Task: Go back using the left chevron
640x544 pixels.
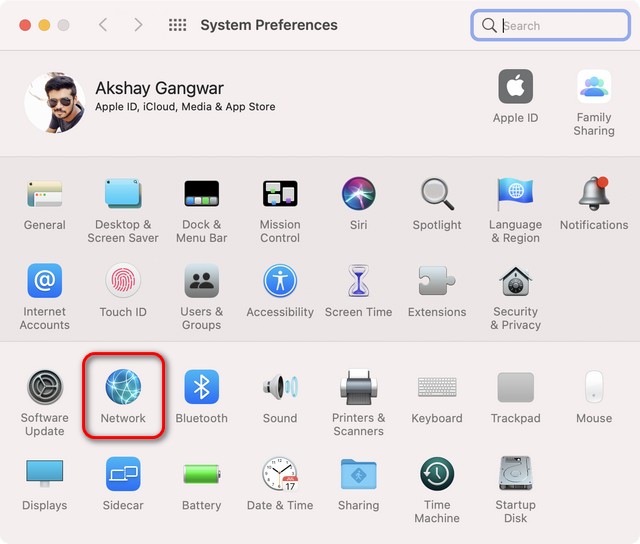Action: click(x=103, y=25)
